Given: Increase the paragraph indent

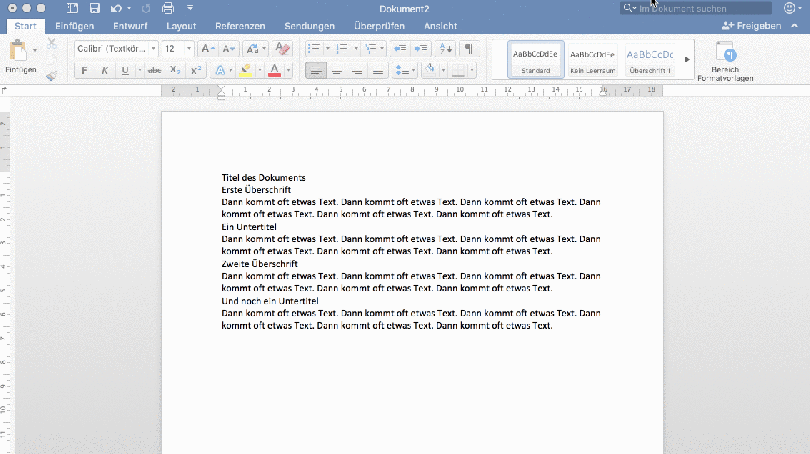Looking at the screenshot, I should 421,48.
